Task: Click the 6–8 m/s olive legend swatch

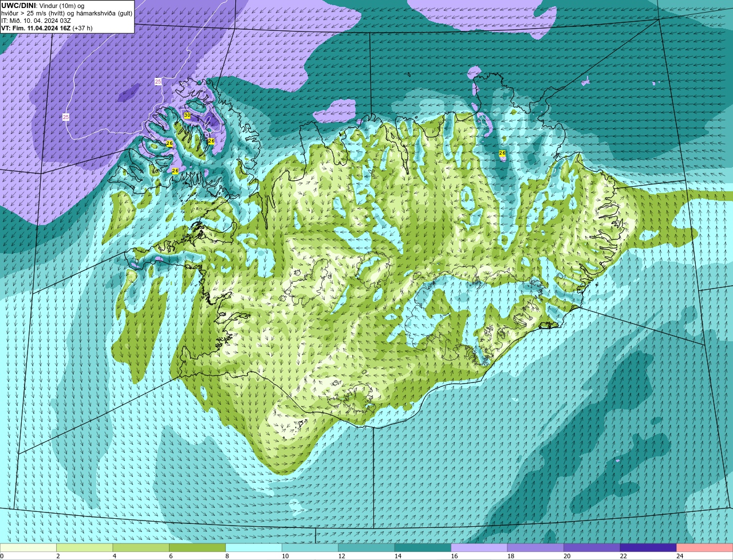Action: 198,548
